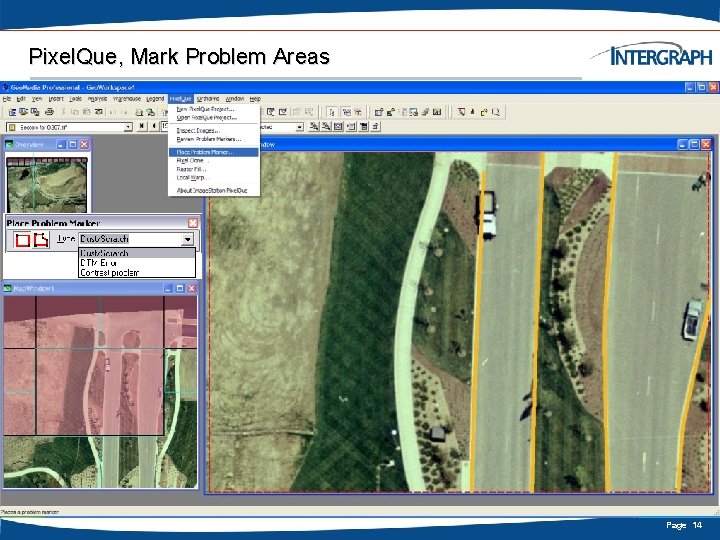Open the Insert menu
The image size is (720, 540).
pyautogui.click(x=56, y=99)
